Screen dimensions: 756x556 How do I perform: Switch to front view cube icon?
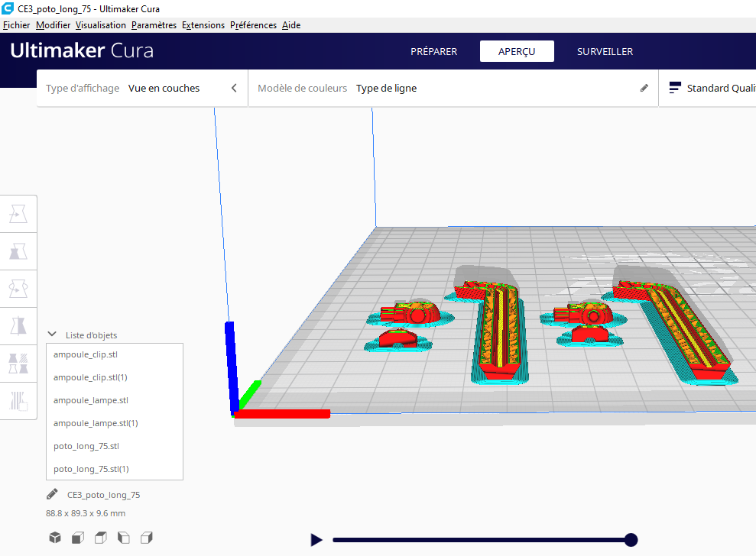pyautogui.click(x=78, y=538)
